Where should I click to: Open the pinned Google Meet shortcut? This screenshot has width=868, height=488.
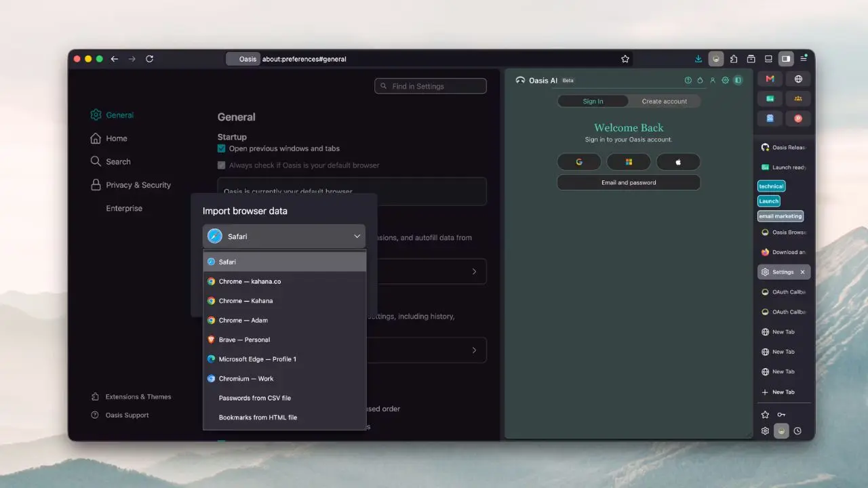coord(770,98)
